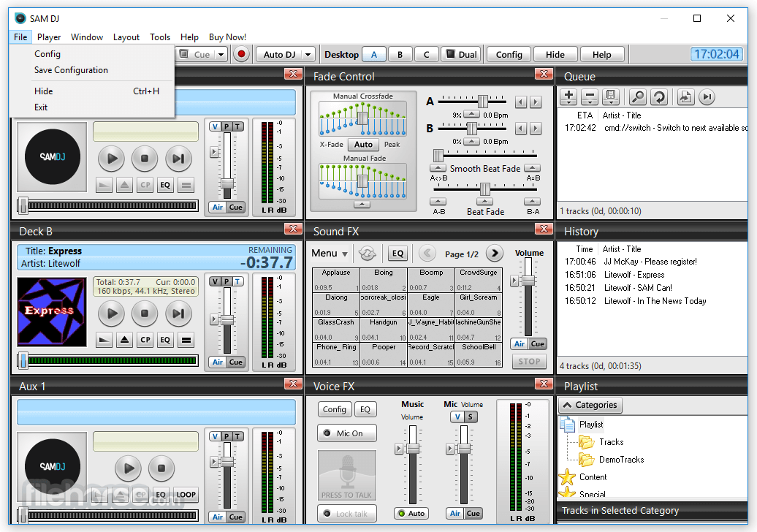This screenshot has width=757, height=532.
Task: Stop playback on Deck B
Action: pos(145,313)
